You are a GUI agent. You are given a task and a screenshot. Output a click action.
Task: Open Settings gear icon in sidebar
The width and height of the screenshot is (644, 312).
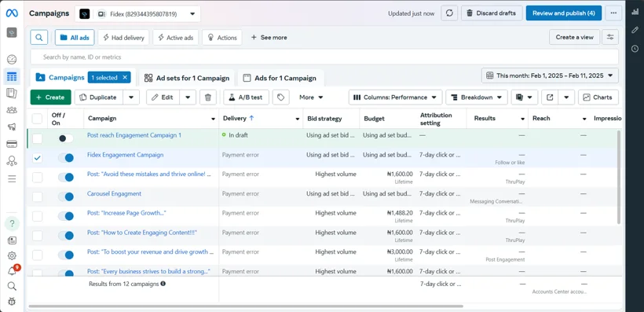coord(12,255)
